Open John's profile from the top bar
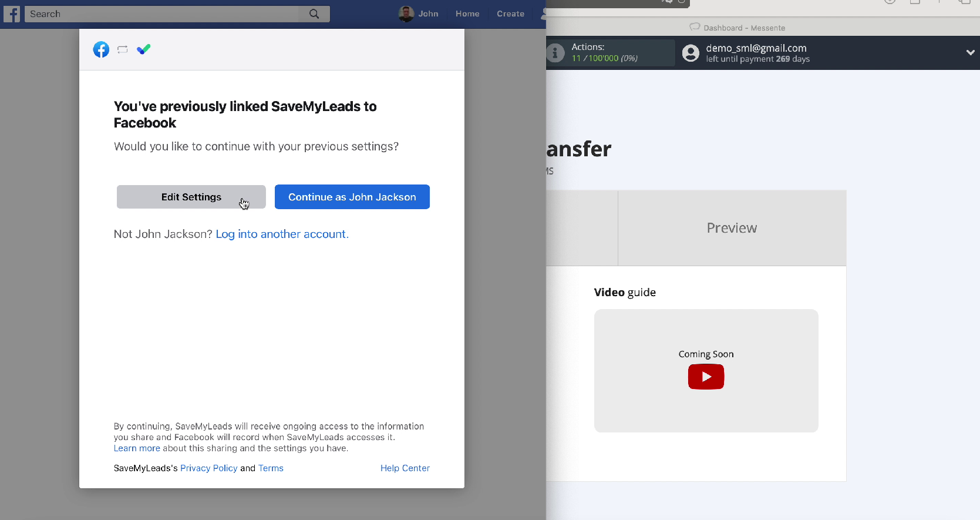The image size is (980, 520). click(419, 14)
